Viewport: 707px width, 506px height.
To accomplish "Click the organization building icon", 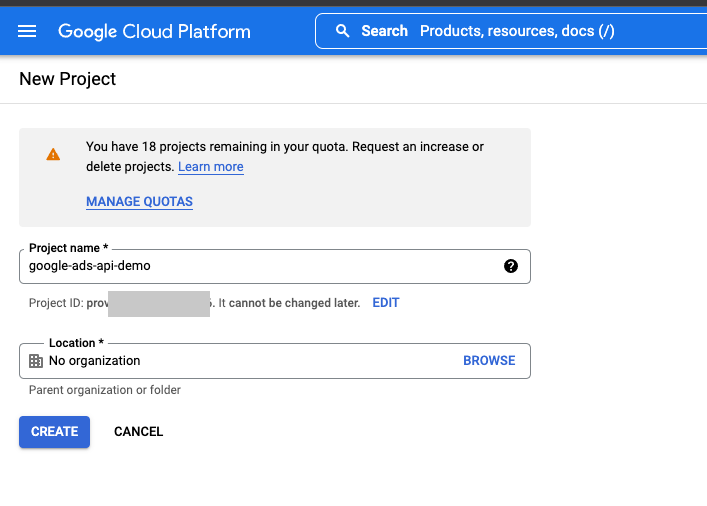I will tap(36, 361).
